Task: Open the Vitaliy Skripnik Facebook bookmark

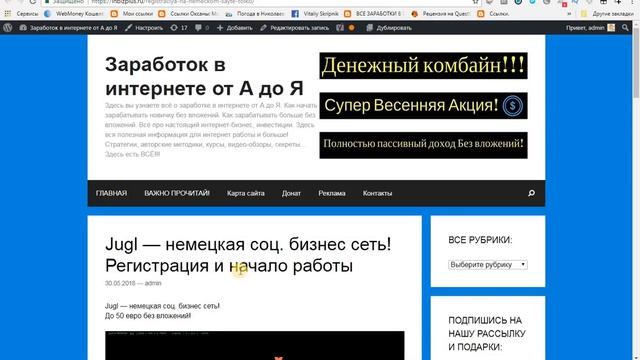Action: 315,14
